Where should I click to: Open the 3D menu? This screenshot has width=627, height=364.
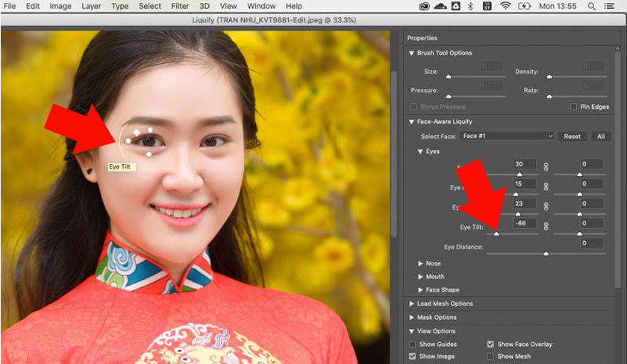205,6
